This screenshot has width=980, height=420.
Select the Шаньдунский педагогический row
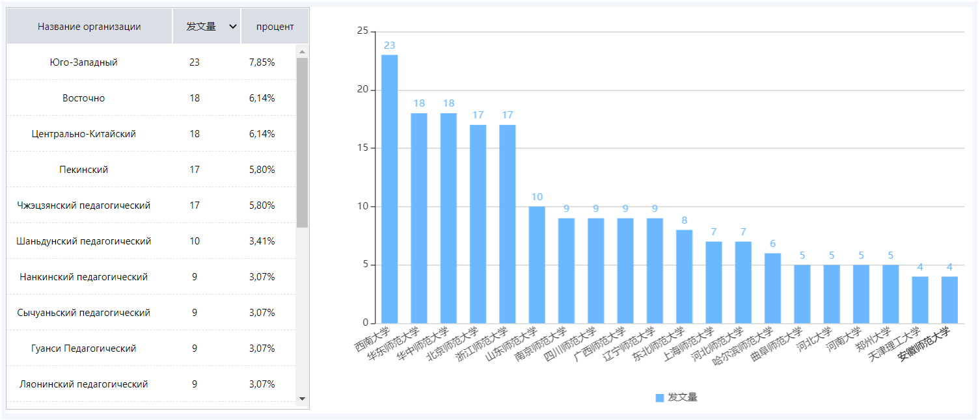(83, 241)
